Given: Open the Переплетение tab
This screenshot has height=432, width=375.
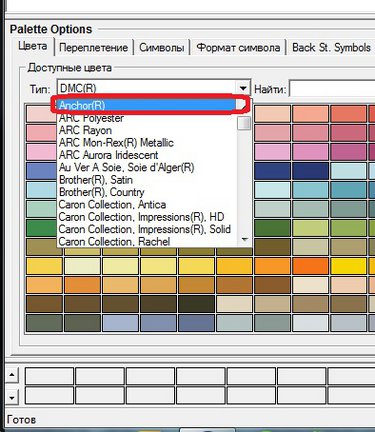Looking at the screenshot, I should click(93, 48).
